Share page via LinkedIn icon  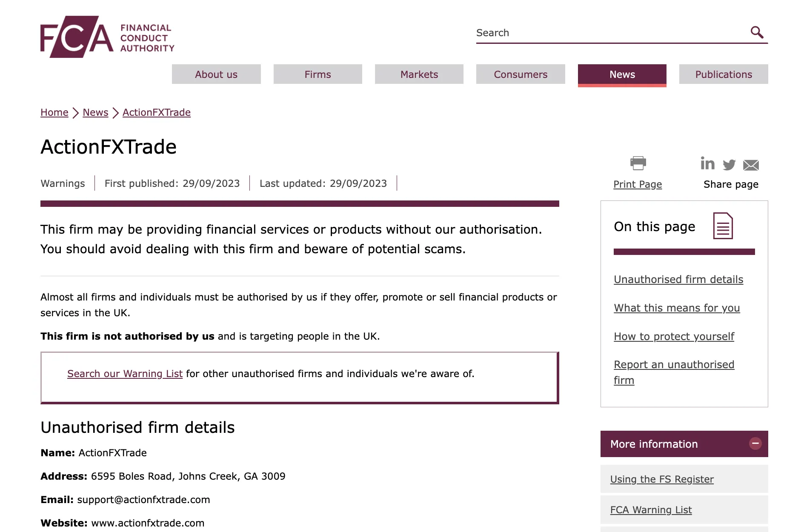coord(707,163)
